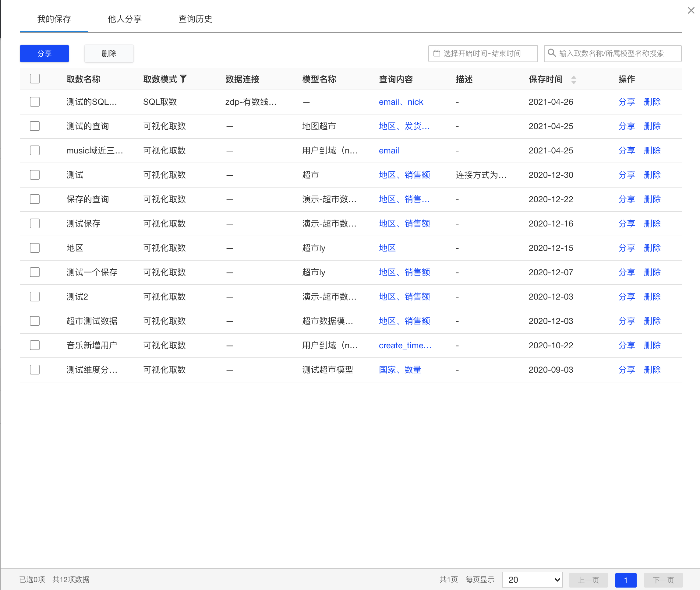Open the per-page count dropdown showing 20
Image resolution: width=700 pixels, height=590 pixels.
pos(532,580)
